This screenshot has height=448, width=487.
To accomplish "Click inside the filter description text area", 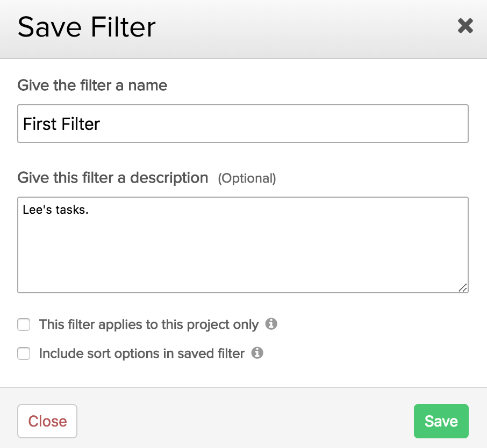I will click(242, 244).
